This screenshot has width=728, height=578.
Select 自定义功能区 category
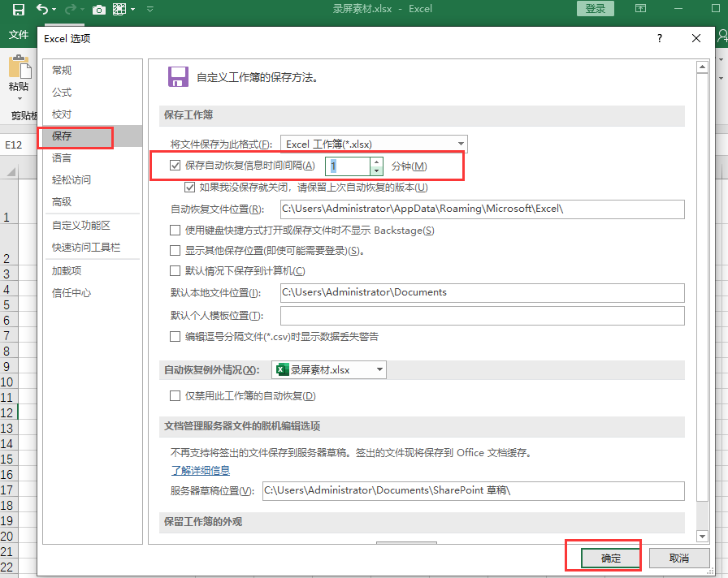(x=93, y=226)
